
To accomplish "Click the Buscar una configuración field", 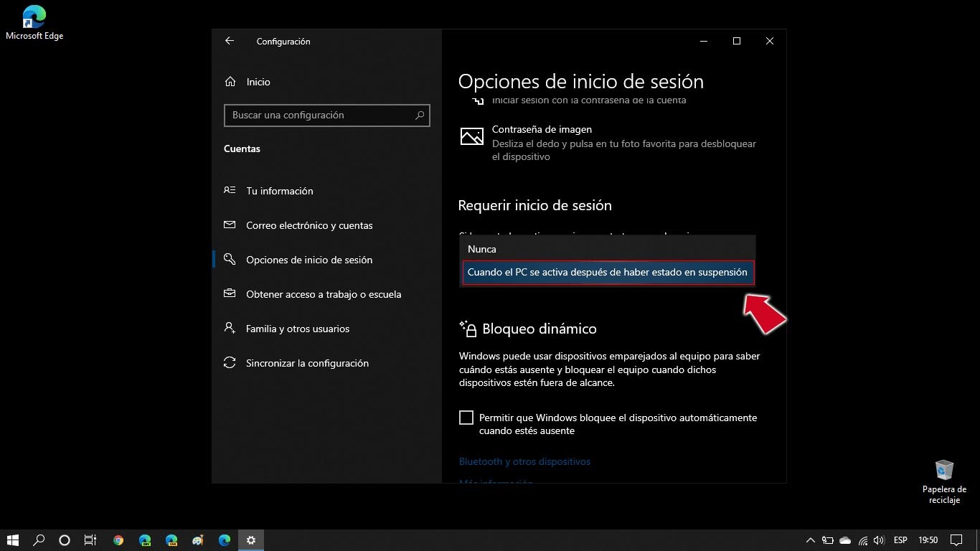I will 326,115.
